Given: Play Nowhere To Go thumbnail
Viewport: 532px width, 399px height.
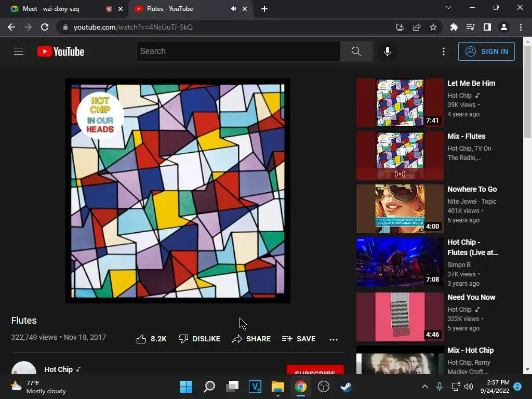Looking at the screenshot, I should [400, 209].
